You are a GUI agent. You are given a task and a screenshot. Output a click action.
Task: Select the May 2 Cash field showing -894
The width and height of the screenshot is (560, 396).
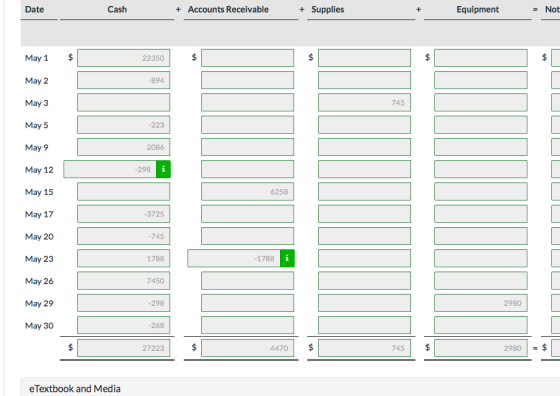(124, 80)
